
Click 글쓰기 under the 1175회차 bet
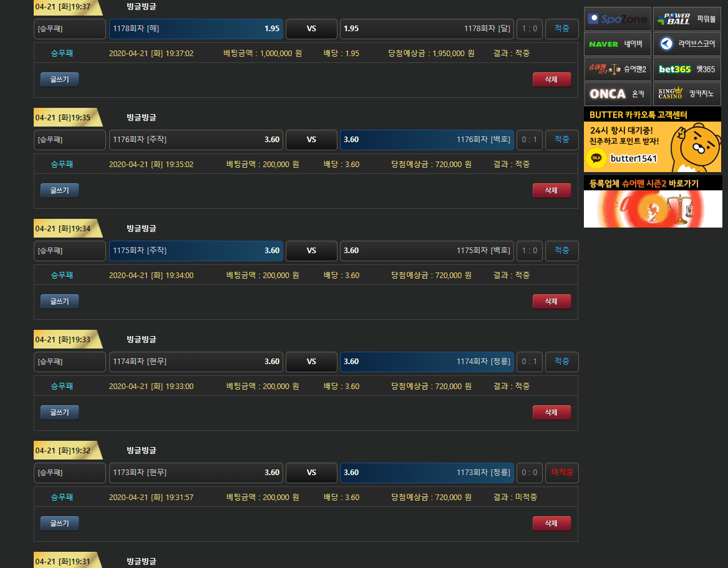pyautogui.click(x=60, y=301)
